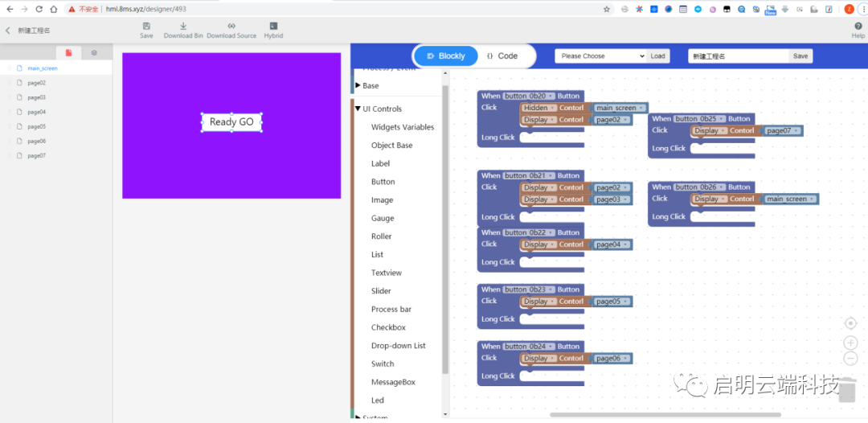
Task: Open the Hidden action dropdown
Action: [x=538, y=108]
